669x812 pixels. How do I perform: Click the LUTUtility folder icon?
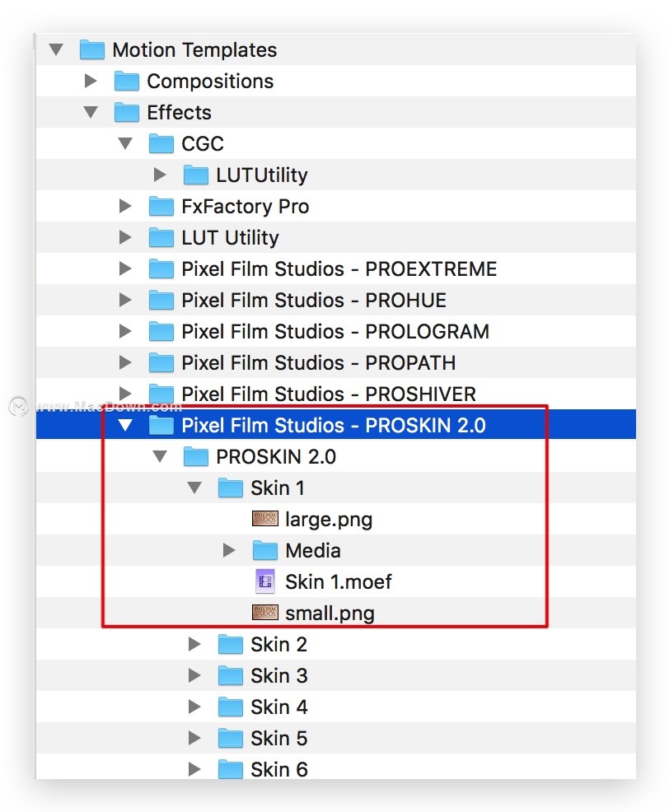[x=195, y=175]
